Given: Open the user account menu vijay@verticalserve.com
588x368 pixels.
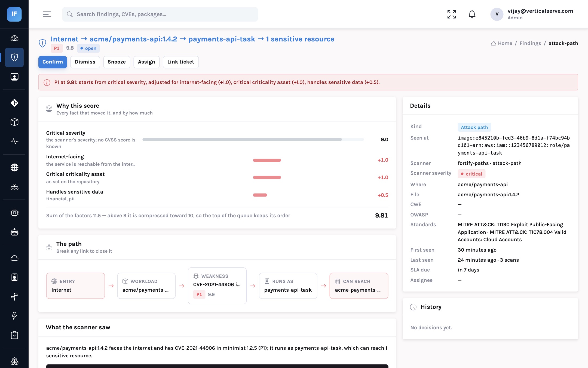Looking at the screenshot, I should coord(532,14).
